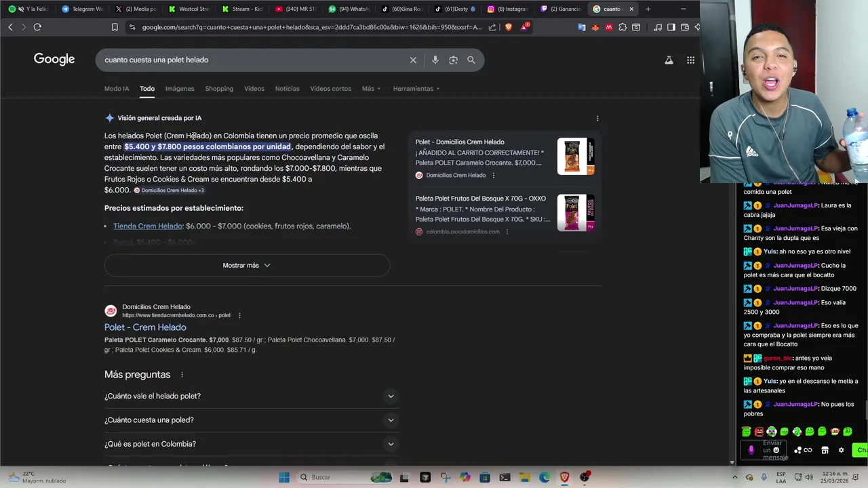Open AI overview three-dot options
Image resolution: width=868 pixels, height=488 pixels.
(x=597, y=119)
